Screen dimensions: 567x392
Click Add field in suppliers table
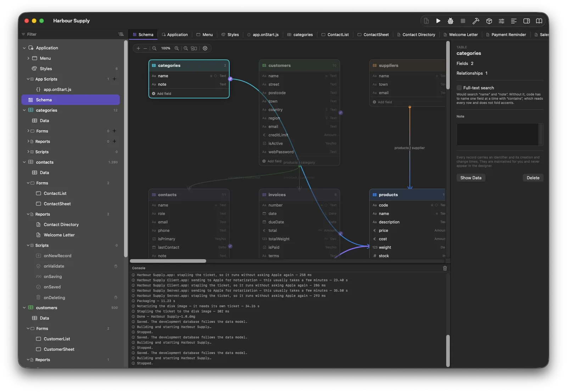(x=382, y=102)
